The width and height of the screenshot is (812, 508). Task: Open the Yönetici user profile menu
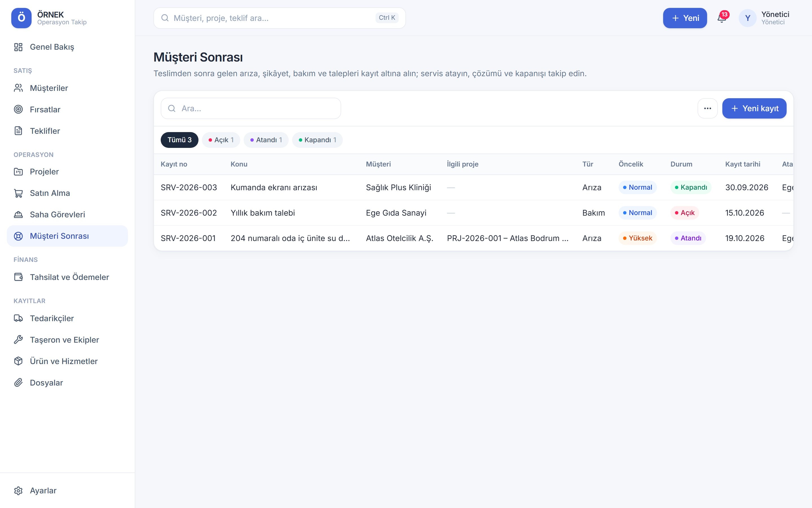[764, 18]
